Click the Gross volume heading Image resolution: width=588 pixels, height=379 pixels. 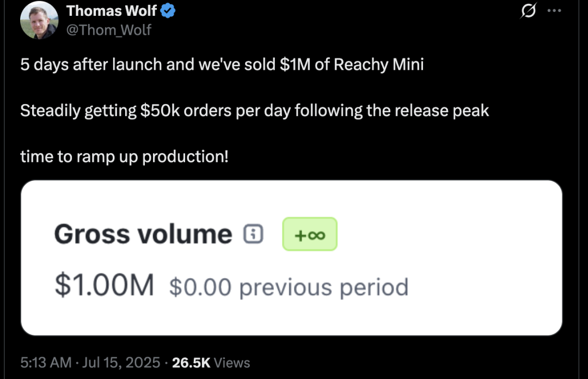(x=143, y=234)
